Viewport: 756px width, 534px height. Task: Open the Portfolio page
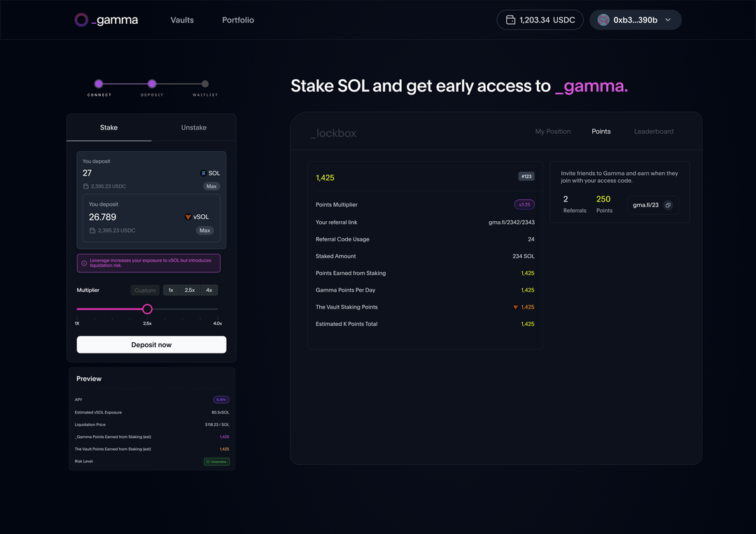pyautogui.click(x=238, y=20)
